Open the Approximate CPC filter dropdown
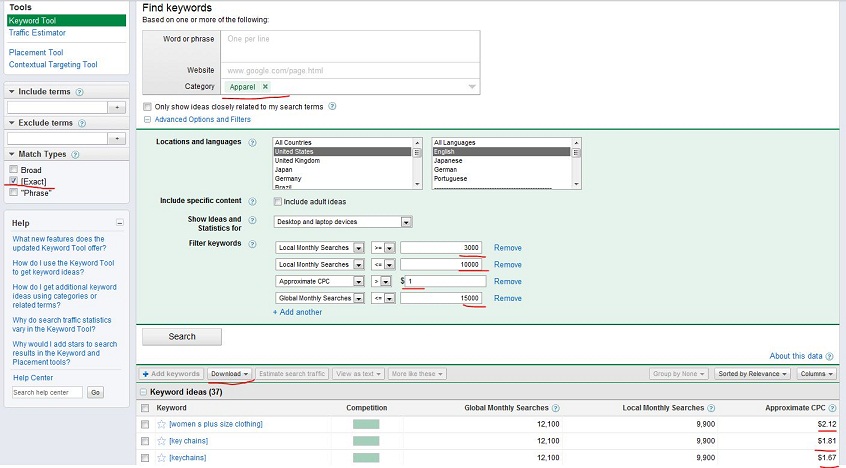The width and height of the screenshot is (846, 468). pos(320,281)
